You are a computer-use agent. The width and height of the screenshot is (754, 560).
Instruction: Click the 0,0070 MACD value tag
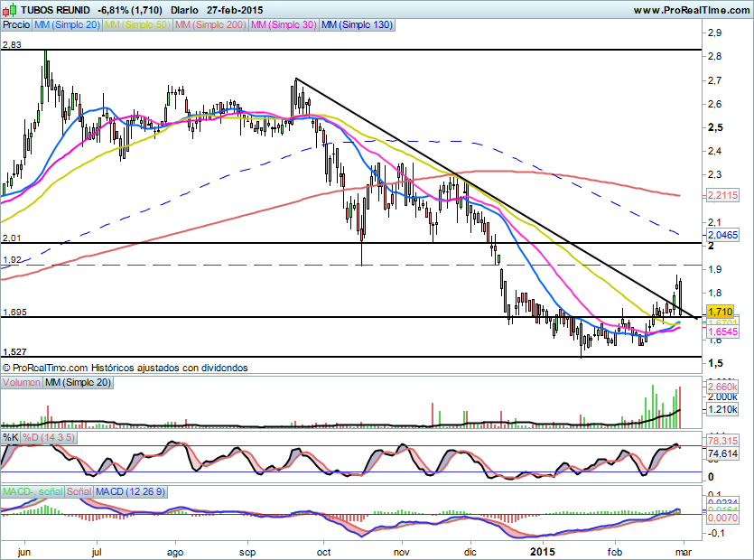tap(722, 518)
